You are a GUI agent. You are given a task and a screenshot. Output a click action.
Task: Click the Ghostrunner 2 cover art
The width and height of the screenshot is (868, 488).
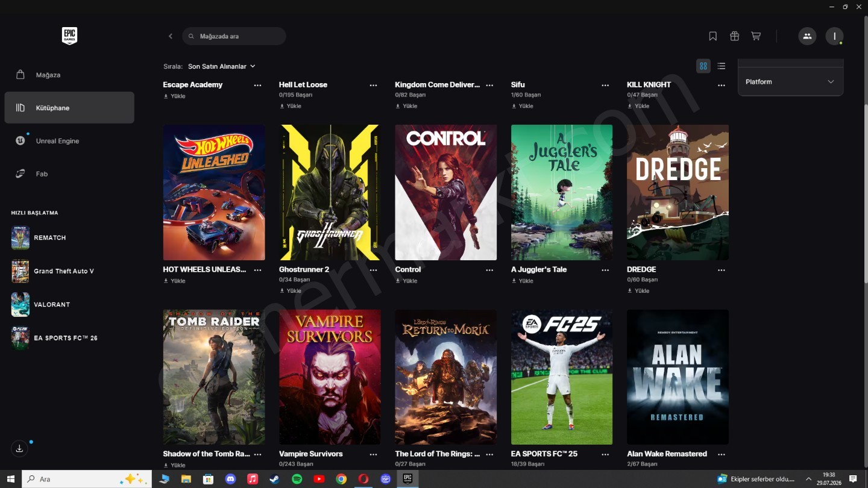330,192
